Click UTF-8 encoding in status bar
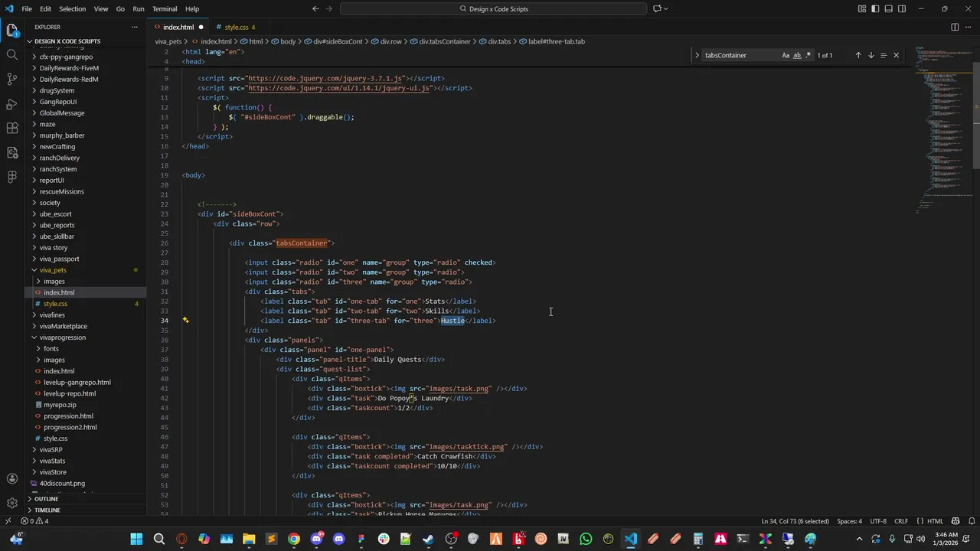This screenshot has width=980, height=551. click(x=878, y=521)
